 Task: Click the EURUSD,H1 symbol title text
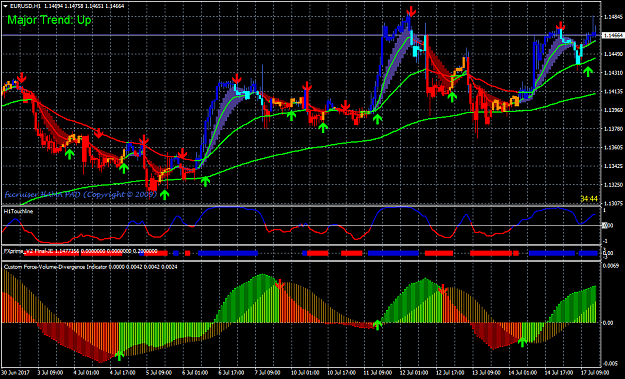[x=25, y=6]
